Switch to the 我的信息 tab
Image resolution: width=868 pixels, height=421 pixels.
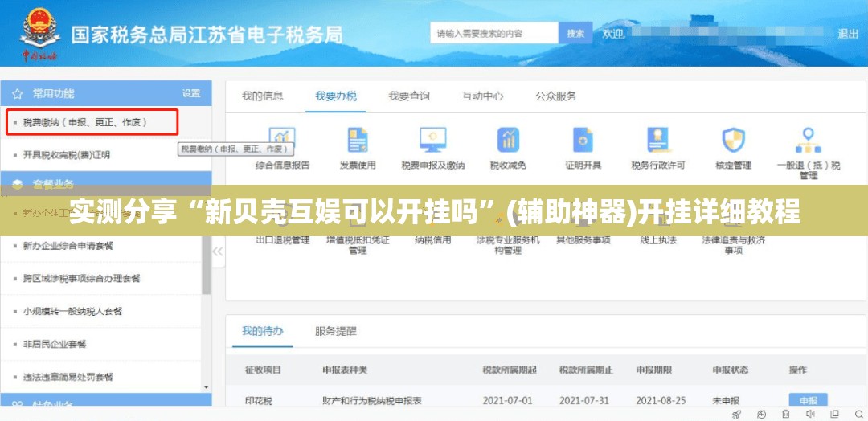262,96
